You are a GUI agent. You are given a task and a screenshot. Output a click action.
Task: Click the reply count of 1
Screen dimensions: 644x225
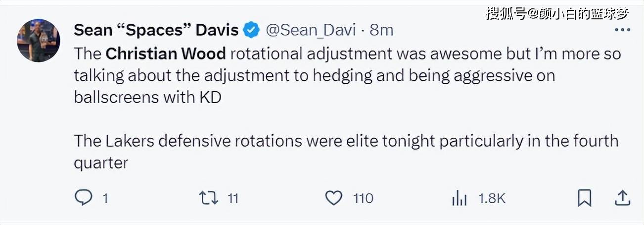tap(105, 199)
